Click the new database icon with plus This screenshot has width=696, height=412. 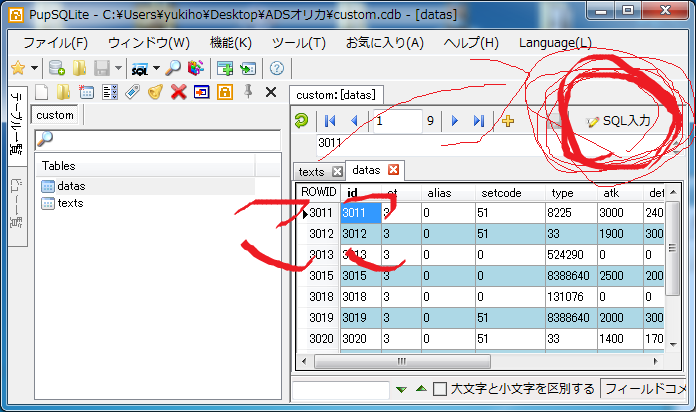click(x=57, y=68)
